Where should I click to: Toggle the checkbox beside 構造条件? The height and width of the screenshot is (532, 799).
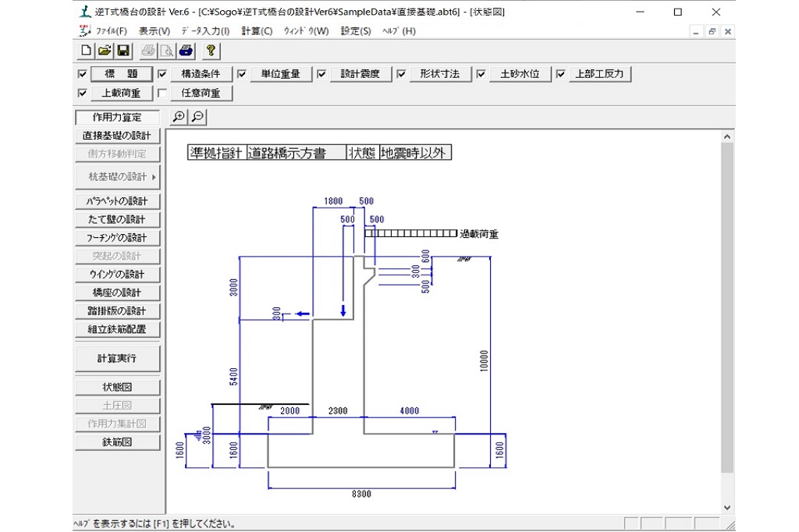pos(162,74)
